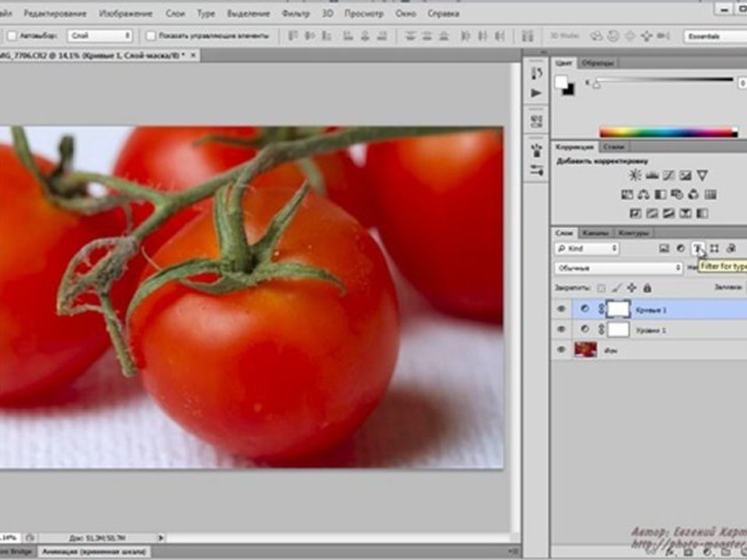Switch to the Каналы tab

tap(595, 233)
